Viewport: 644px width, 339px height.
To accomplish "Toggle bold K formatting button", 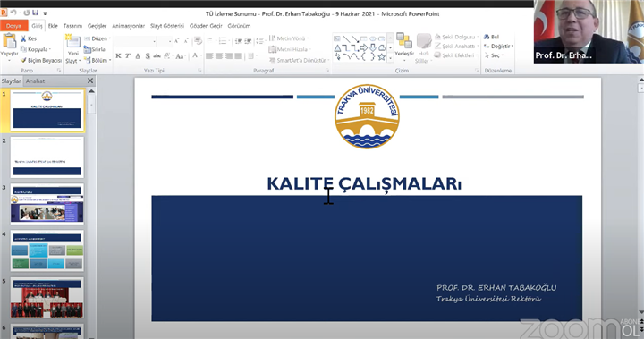I will pyautogui.click(x=118, y=55).
